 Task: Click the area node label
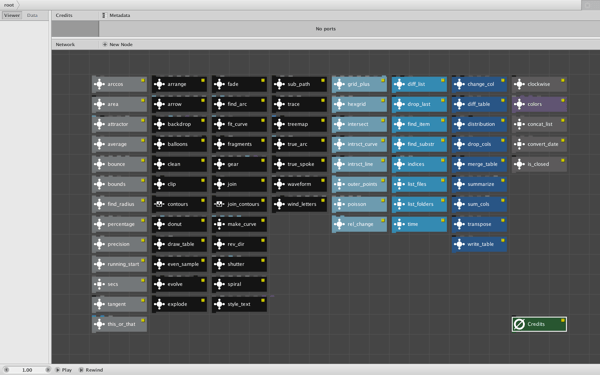pyautogui.click(x=113, y=104)
